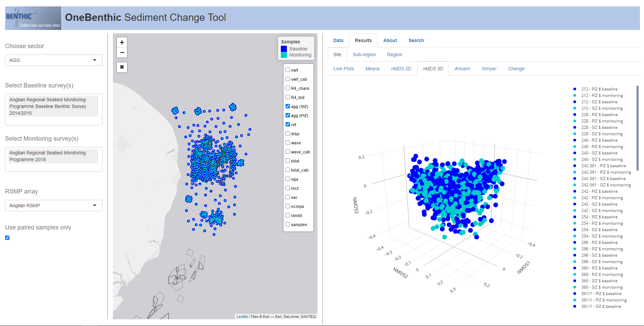Disable Use paired samples only checkbox
644x326 pixels.
click(7, 238)
